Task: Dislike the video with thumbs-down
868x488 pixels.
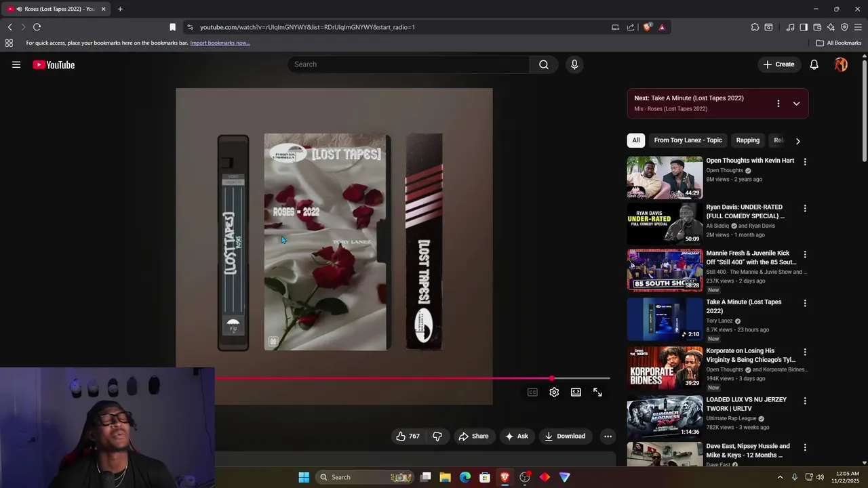Action: tap(437, 436)
